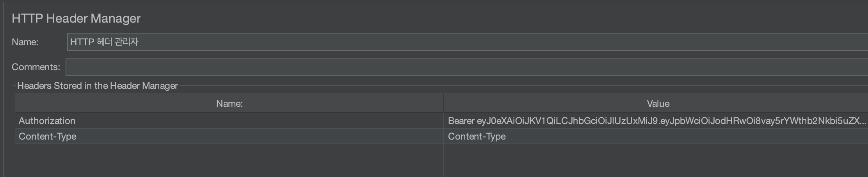Click the word 'Bearer' in Authorization value

[x=461, y=121]
